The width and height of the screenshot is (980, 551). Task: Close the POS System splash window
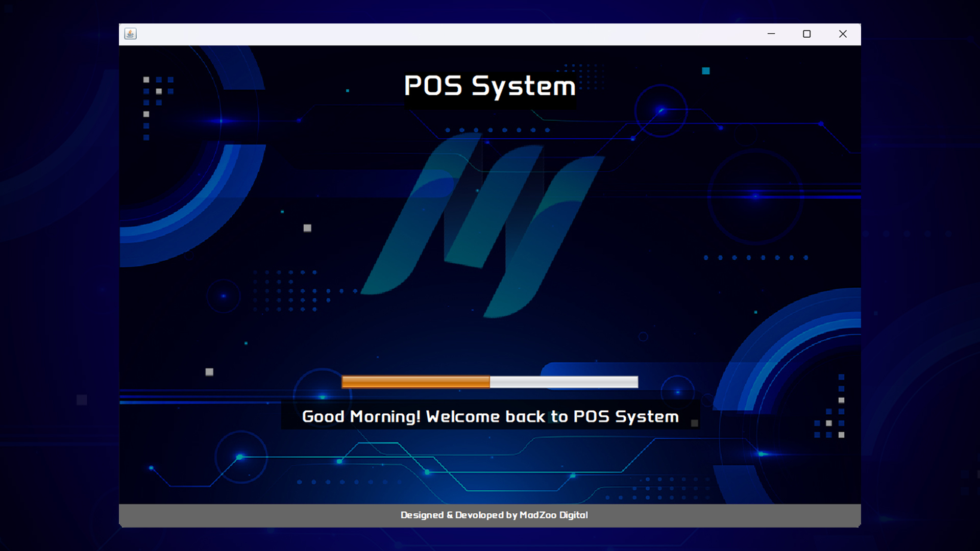point(843,34)
